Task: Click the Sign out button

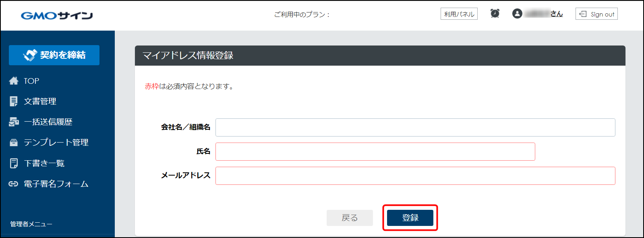Action: (596, 14)
